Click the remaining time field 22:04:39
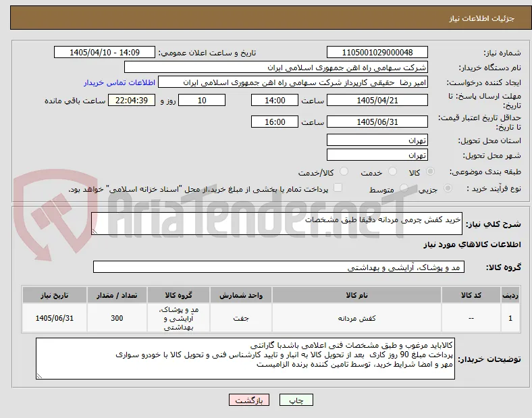The width and height of the screenshot is (532, 418). point(132,101)
